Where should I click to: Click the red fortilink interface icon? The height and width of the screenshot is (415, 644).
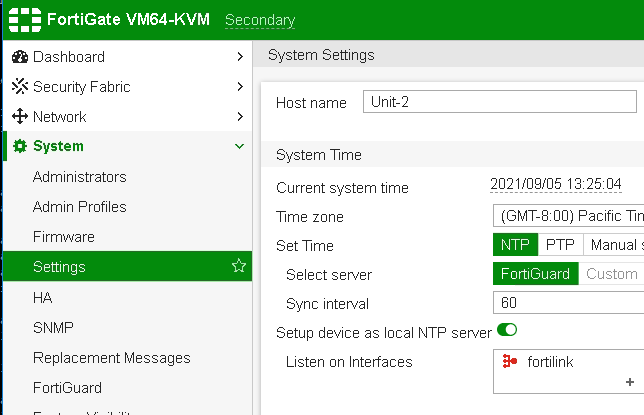(510, 361)
